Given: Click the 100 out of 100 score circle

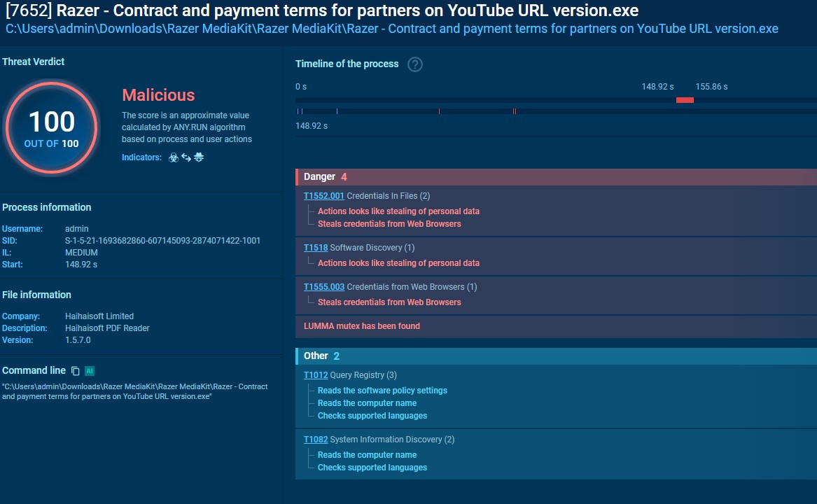Looking at the screenshot, I should pos(51,127).
